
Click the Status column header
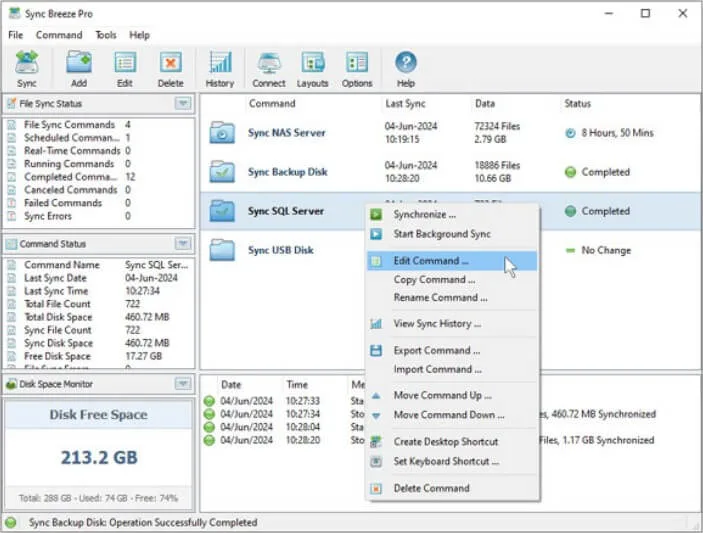point(577,104)
